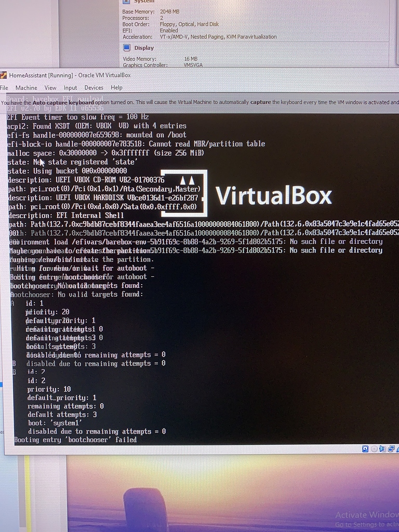
Task: Click the 'default_priority: 1' console line
Action: (62, 397)
